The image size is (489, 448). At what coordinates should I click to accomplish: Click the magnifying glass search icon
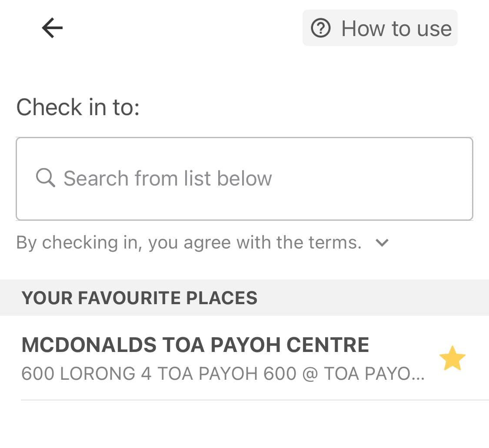(46, 178)
